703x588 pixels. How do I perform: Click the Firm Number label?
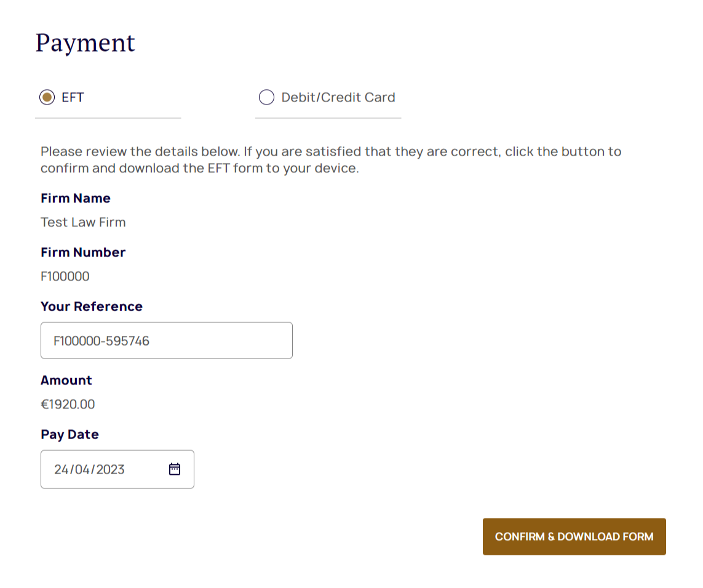83,252
